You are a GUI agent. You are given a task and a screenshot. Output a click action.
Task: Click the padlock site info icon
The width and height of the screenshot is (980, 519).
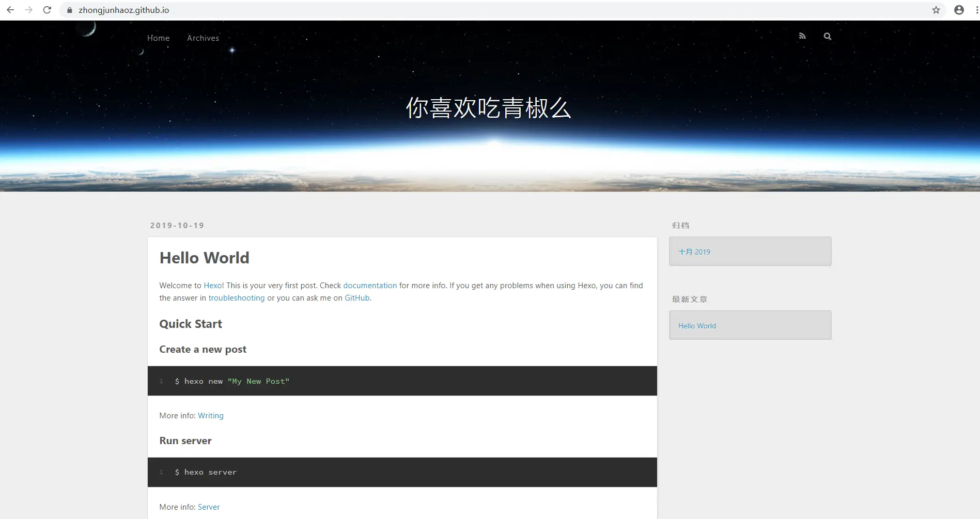point(70,10)
